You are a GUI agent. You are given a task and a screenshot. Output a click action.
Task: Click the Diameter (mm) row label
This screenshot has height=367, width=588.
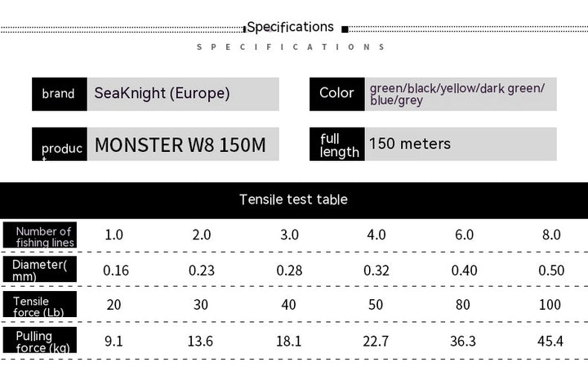[x=40, y=270]
